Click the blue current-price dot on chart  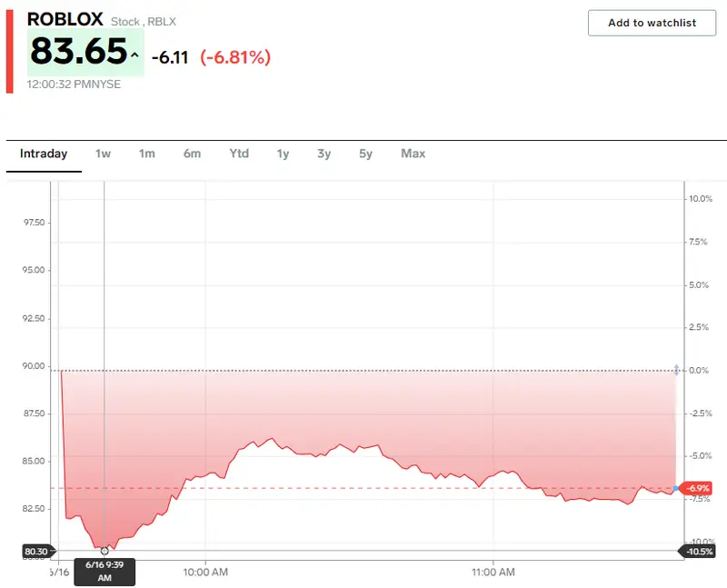(x=676, y=489)
